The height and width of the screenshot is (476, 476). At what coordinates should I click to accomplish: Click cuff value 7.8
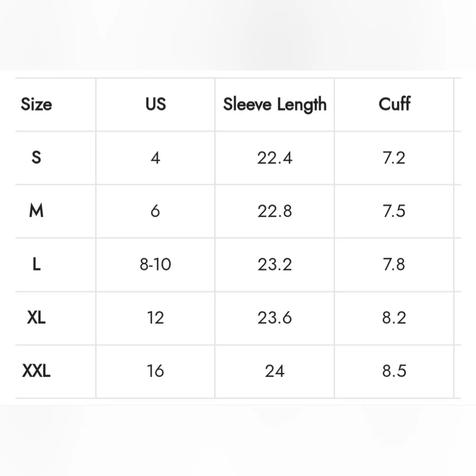pyautogui.click(x=394, y=264)
